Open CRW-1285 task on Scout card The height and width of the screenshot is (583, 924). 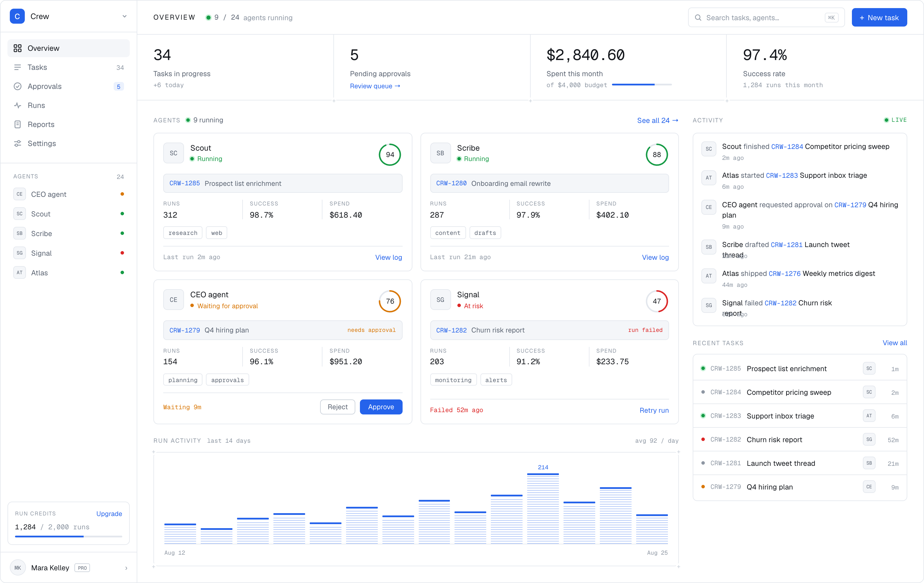282,183
